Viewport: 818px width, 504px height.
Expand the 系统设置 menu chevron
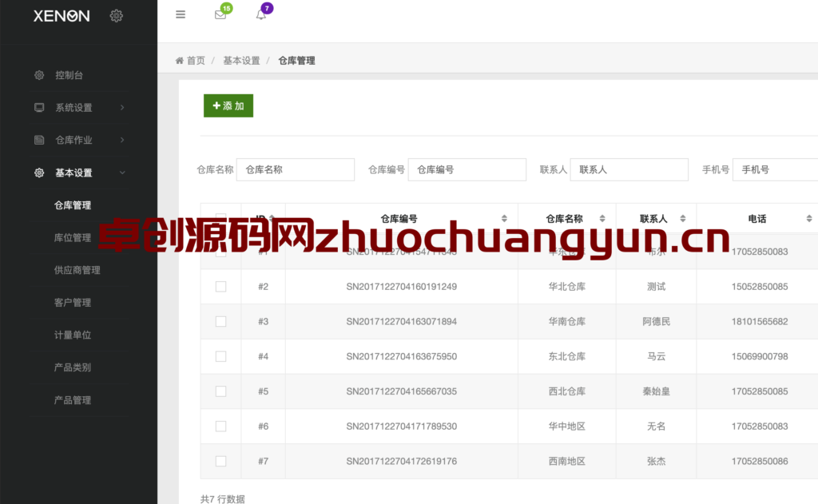point(122,108)
